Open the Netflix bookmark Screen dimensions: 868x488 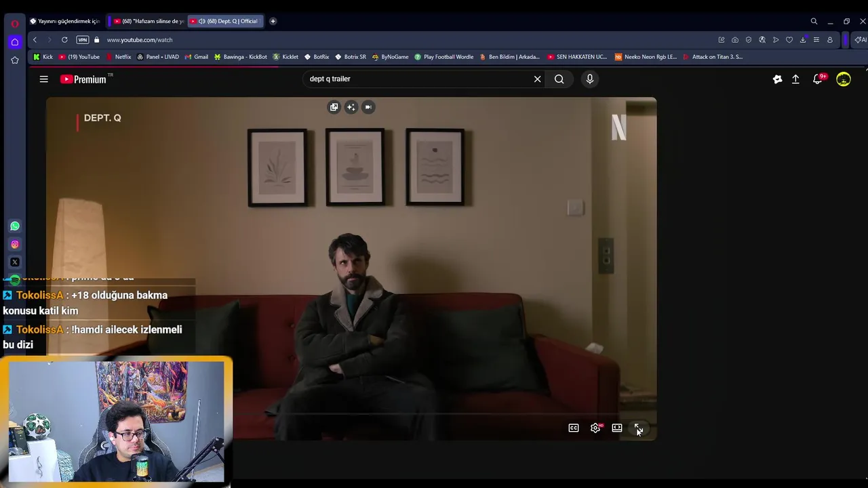[118, 57]
